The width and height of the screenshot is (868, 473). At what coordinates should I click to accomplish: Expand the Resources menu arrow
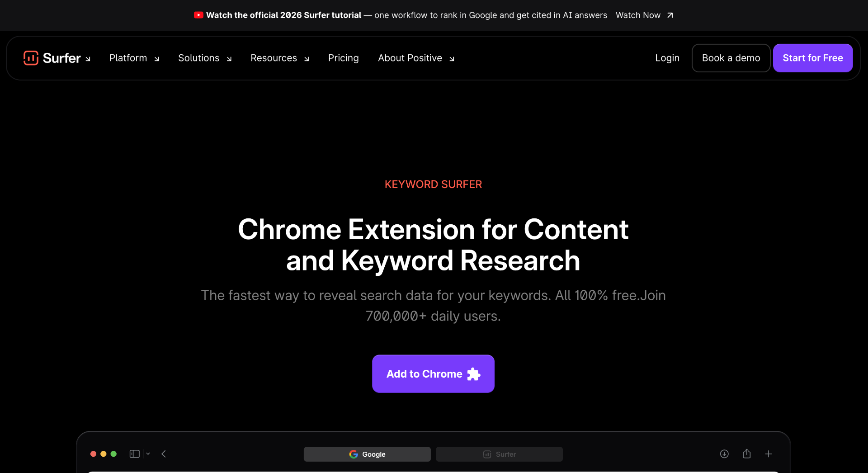[x=307, y=59]
